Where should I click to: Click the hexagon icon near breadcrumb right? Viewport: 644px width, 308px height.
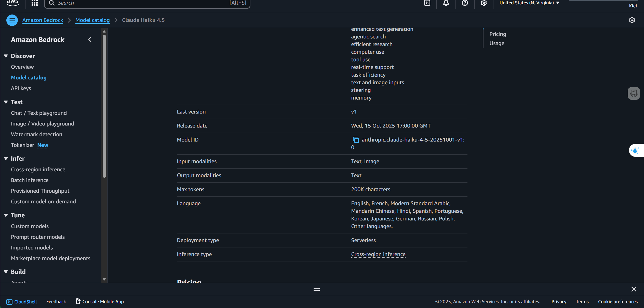tap(632, 20)
